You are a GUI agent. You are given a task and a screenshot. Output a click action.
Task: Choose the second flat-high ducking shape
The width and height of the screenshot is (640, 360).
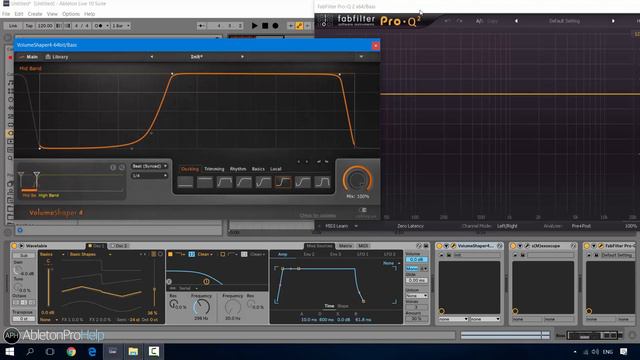click(205, 182)
